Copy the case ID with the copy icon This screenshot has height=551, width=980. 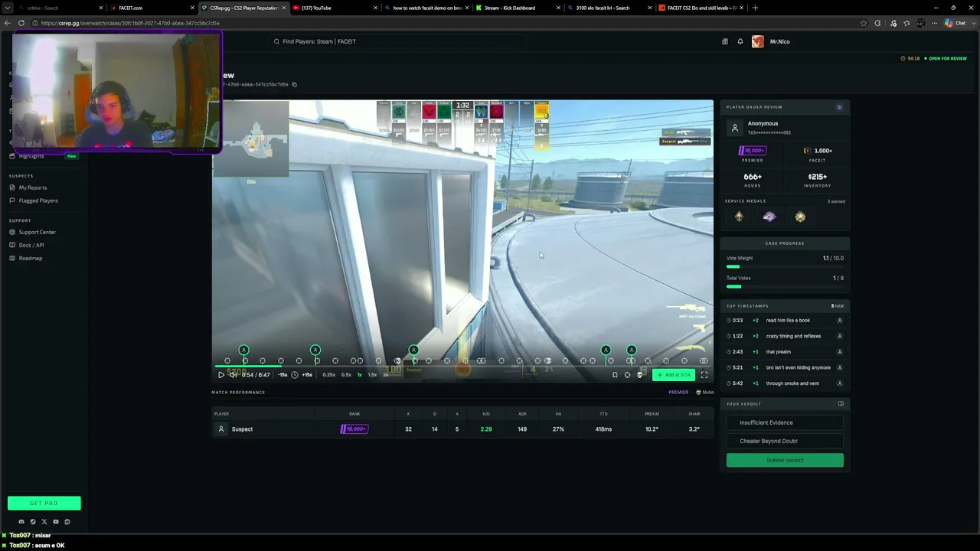pos(294,85)
